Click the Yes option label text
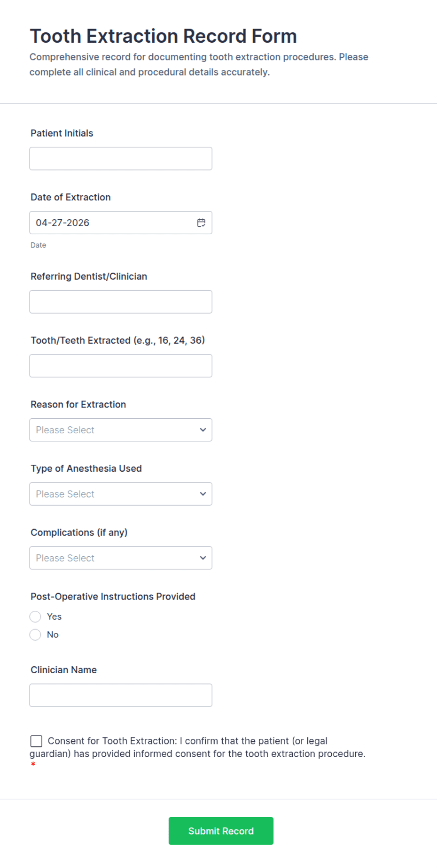 (55, 616)
